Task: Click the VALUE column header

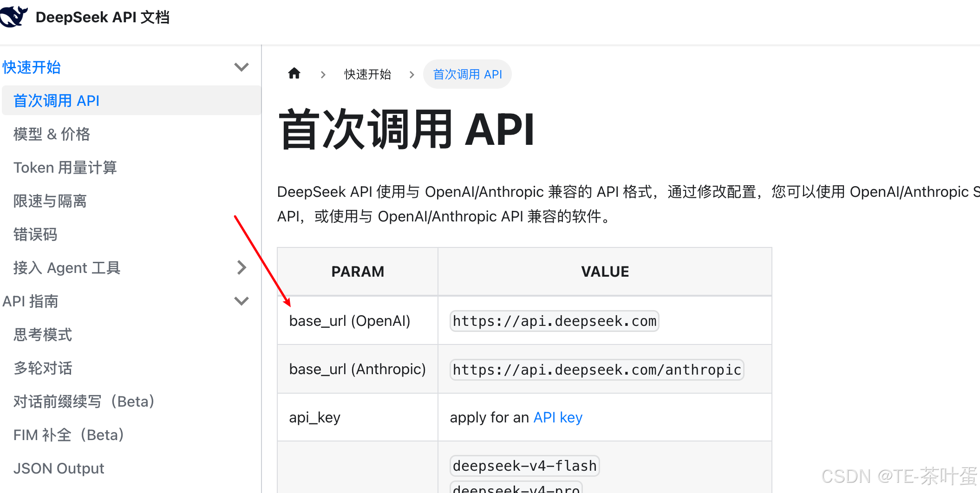Action: click(x=605, y=272)
